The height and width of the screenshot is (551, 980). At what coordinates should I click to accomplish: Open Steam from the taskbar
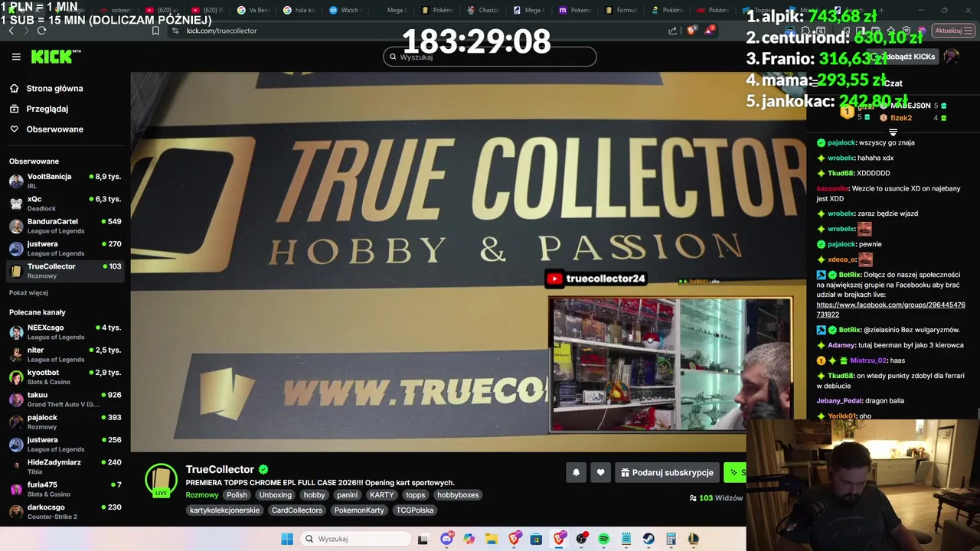(648, 539)
